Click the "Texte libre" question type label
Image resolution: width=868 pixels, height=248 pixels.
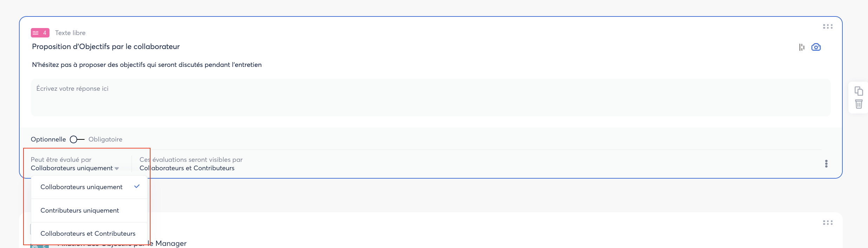coord(70,33)
